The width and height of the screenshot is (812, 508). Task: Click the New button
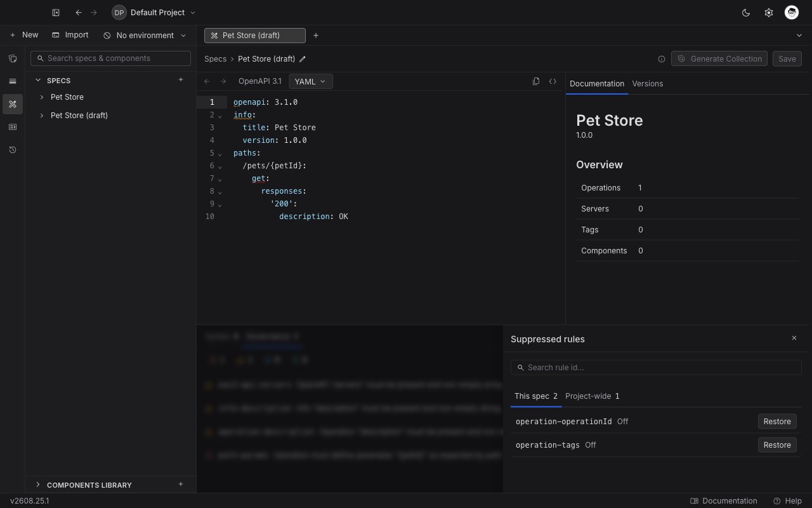click(x=24, y=36)
